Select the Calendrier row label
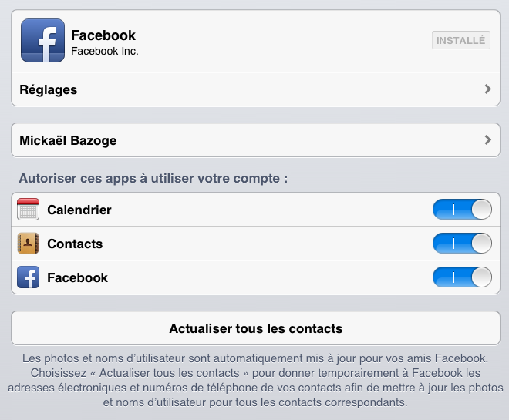The width and height of the screenshot is (509, 420). point(79,210)
